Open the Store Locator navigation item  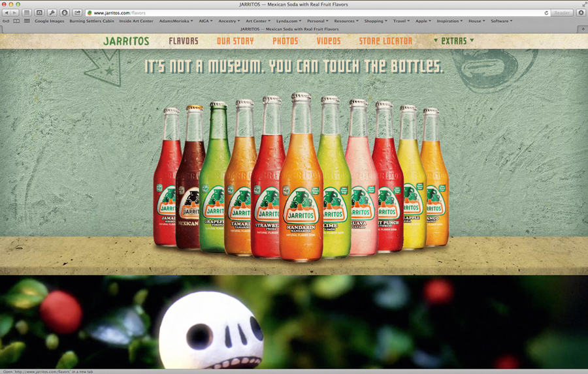point(385,41)
